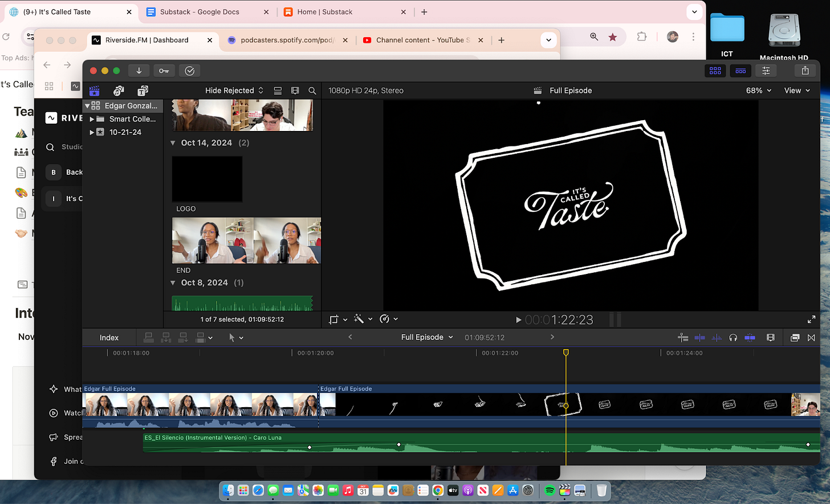Viewport: 830px width, 504px height.
Task: Expand the Smart Colle... folder
Action: [x=92, y=119]
